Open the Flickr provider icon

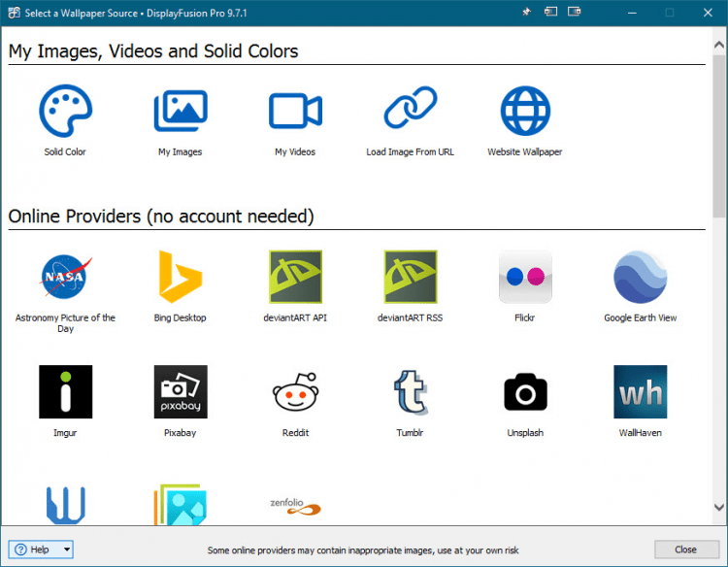525,277
